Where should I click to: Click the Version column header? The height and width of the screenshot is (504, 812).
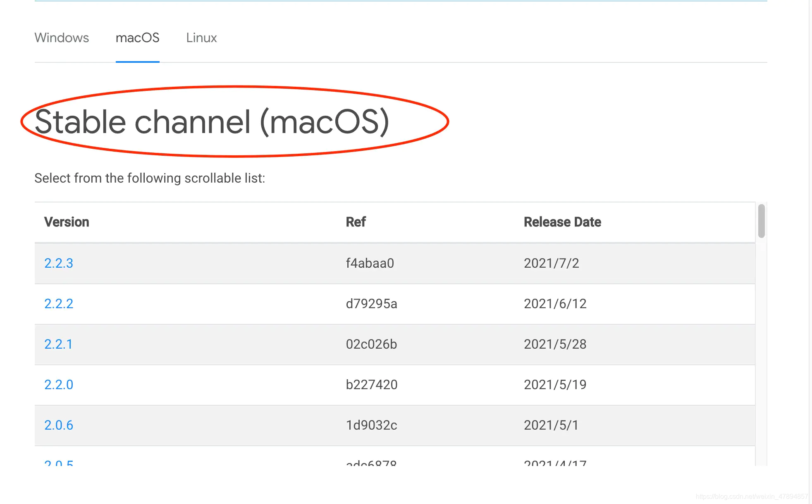pyautogui.click(x=67, y=222)
